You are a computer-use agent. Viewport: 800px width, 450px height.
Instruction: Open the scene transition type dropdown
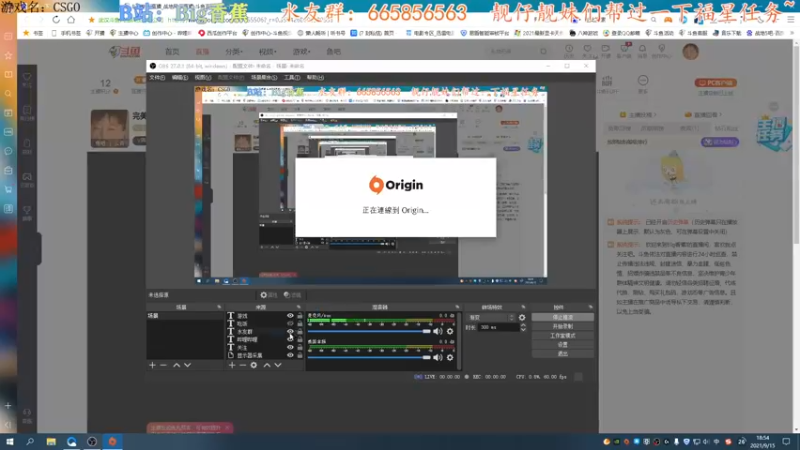491,317
